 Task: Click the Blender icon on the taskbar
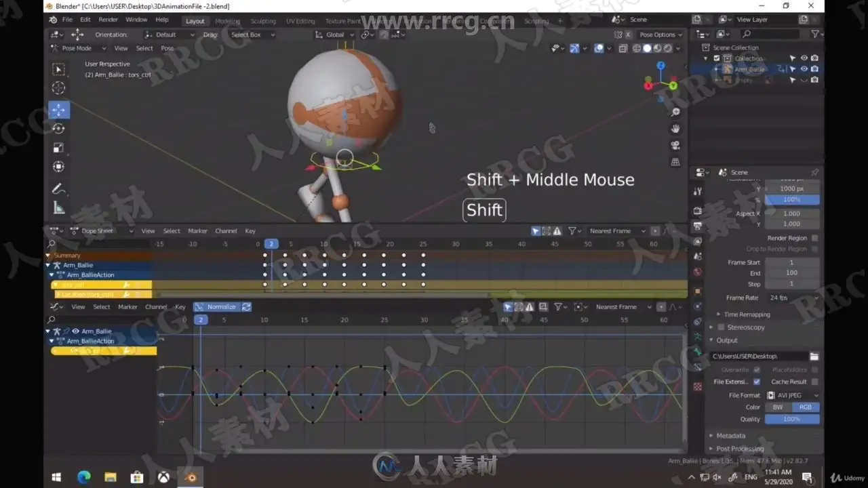(191, 477)
